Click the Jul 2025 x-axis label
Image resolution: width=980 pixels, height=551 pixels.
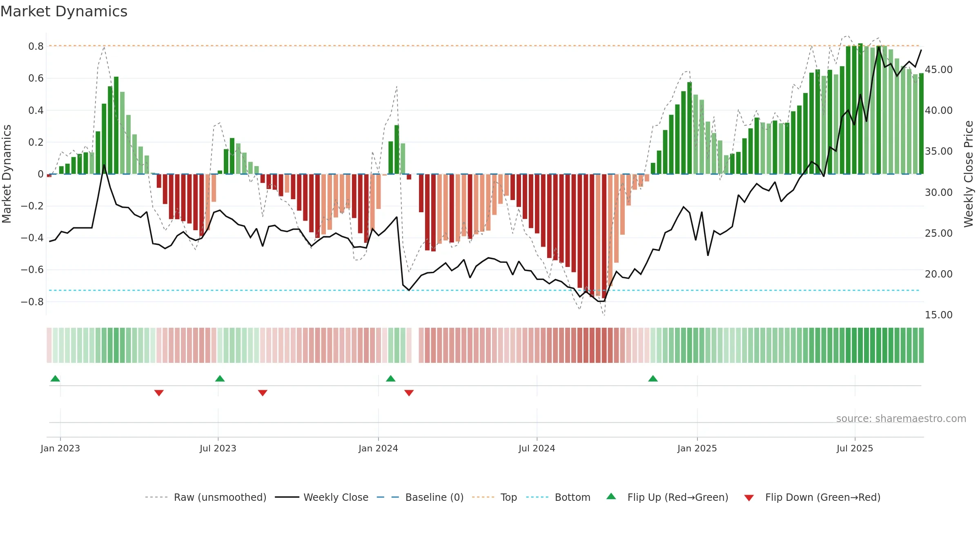(855, 448)
